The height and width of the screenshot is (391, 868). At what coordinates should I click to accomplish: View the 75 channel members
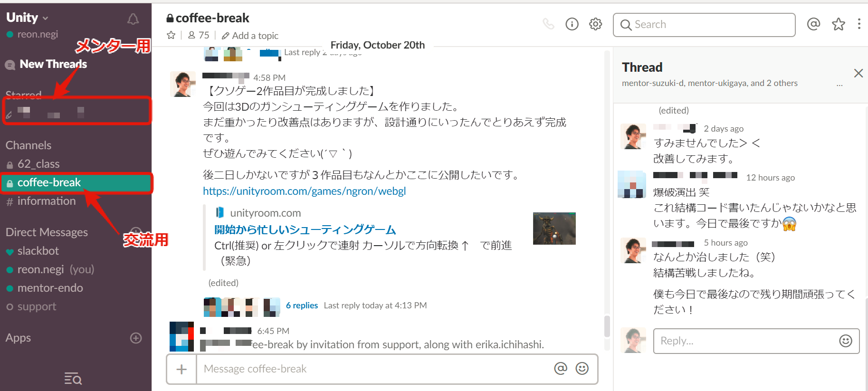199,35
